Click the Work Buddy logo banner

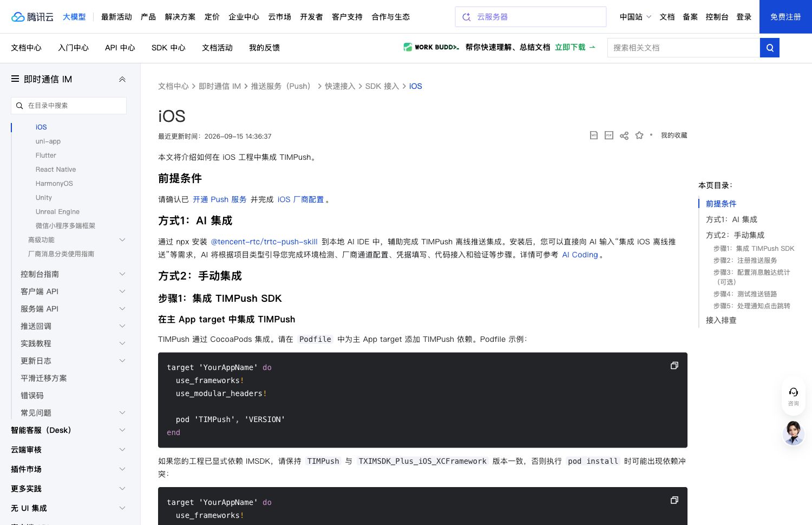tap(431, 47)
